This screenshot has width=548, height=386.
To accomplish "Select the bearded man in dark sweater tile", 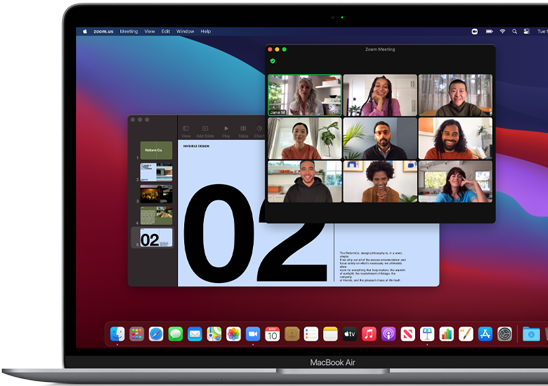I will click(x=380, y=138).
